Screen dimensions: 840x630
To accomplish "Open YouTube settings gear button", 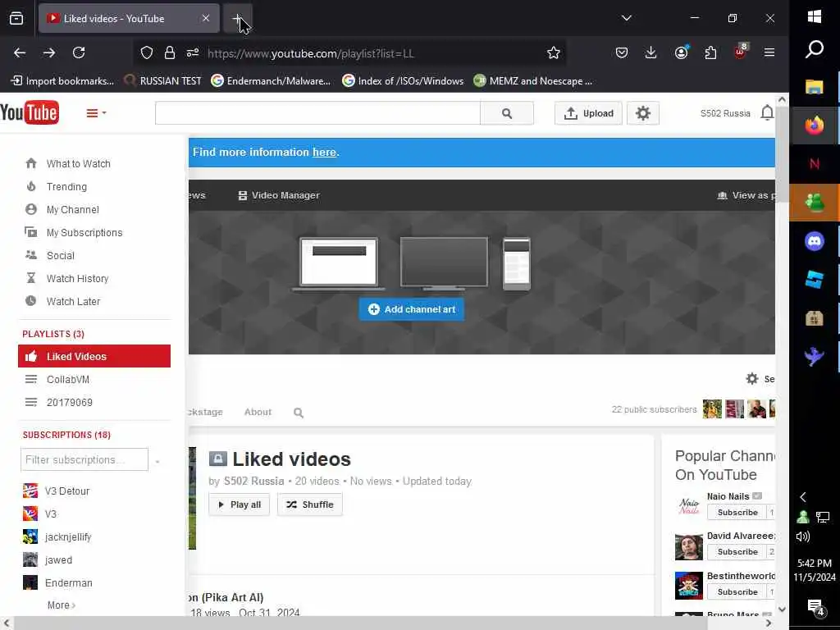I will pyautogui.click(x=643, y=113).
